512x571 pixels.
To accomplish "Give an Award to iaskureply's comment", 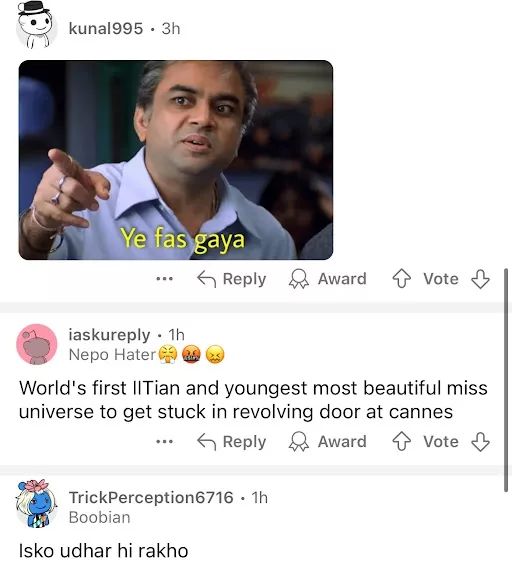I will (328, 442).
